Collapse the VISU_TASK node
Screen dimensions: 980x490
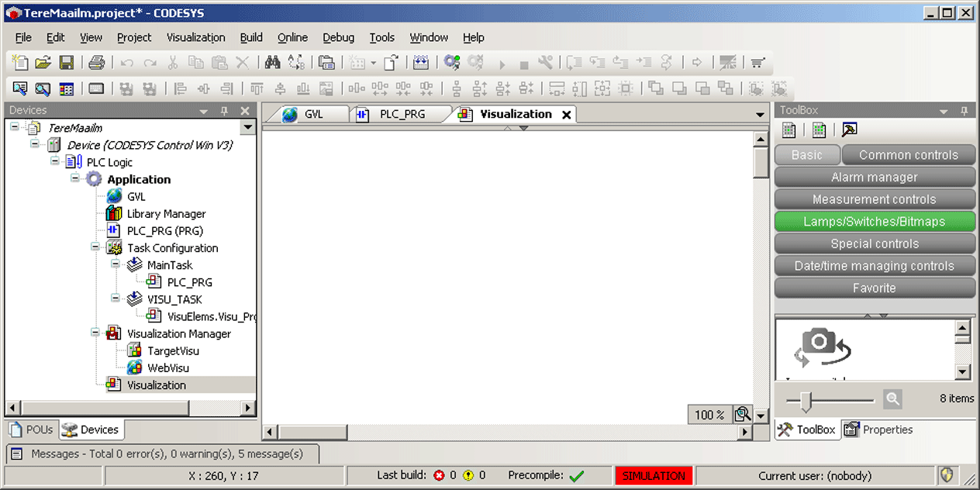tap(116, 298)
